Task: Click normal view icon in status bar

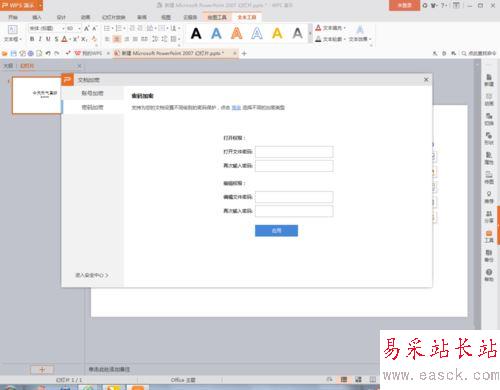Action: 344,380
